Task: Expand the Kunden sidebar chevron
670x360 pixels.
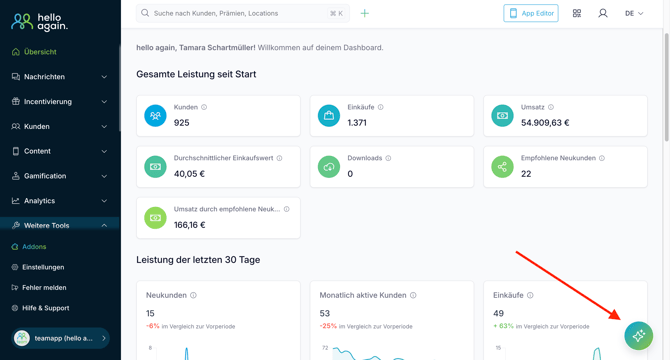Action: [x=104, y=126]
